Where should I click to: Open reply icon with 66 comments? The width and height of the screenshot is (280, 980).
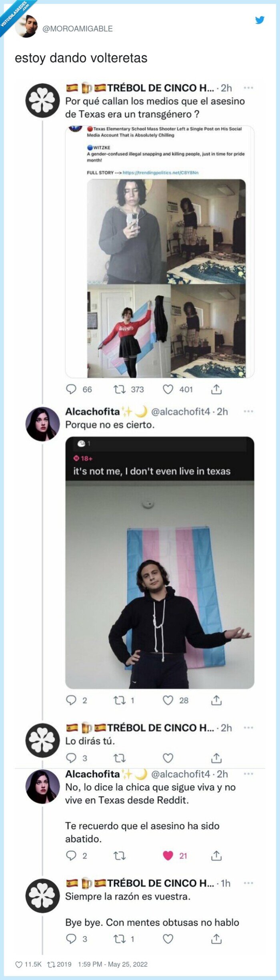click(x=71, y=389)
